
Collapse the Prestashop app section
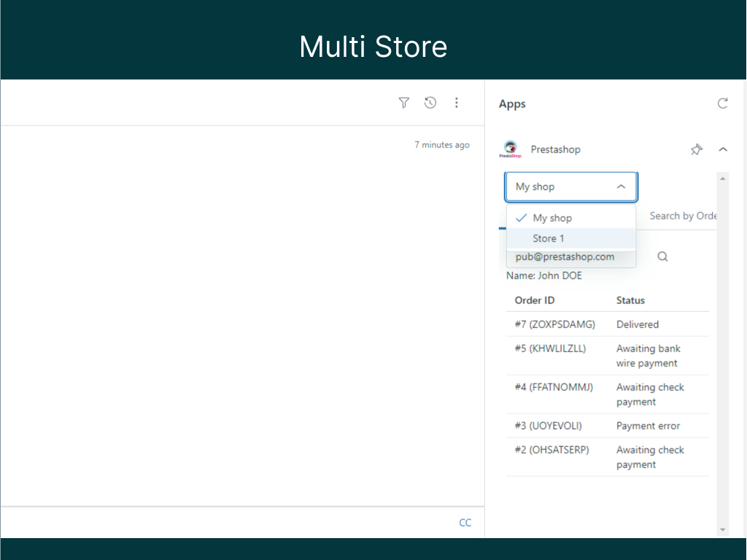pos(723,149)
